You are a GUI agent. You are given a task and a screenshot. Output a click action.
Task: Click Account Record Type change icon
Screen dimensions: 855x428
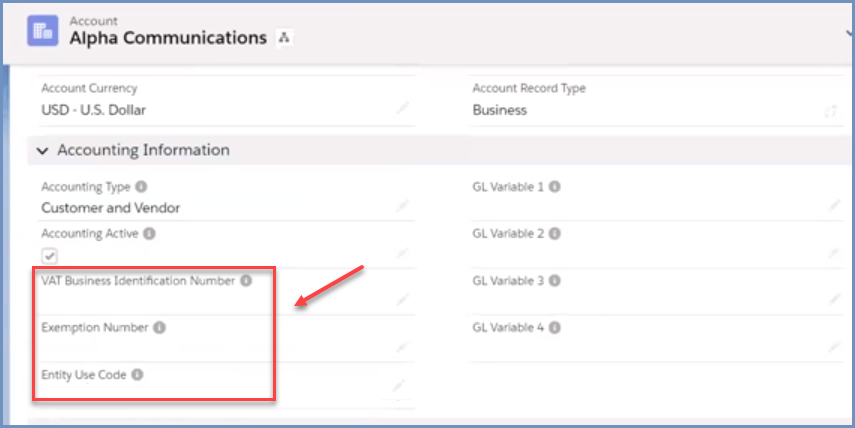pyautogui.click(x=830, y=111)
